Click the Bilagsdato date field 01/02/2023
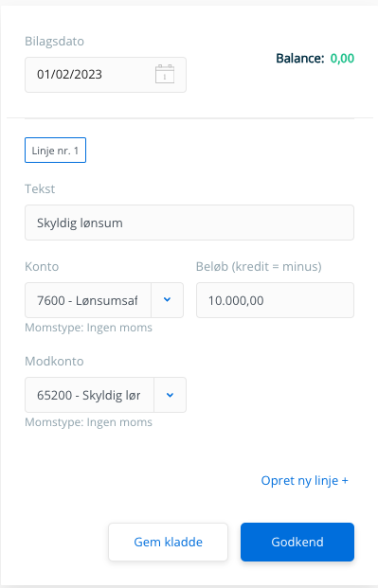 pyautogui.click(x=105, y=75)
